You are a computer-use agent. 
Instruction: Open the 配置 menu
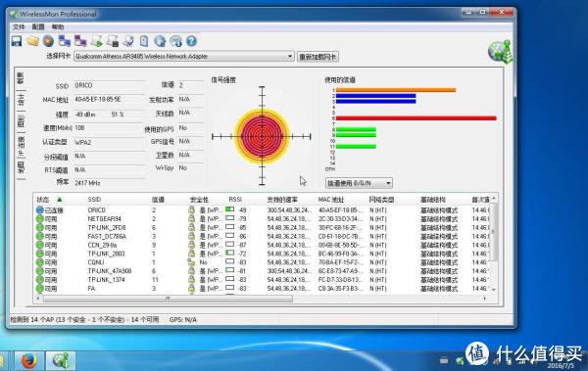pos(38,27)
